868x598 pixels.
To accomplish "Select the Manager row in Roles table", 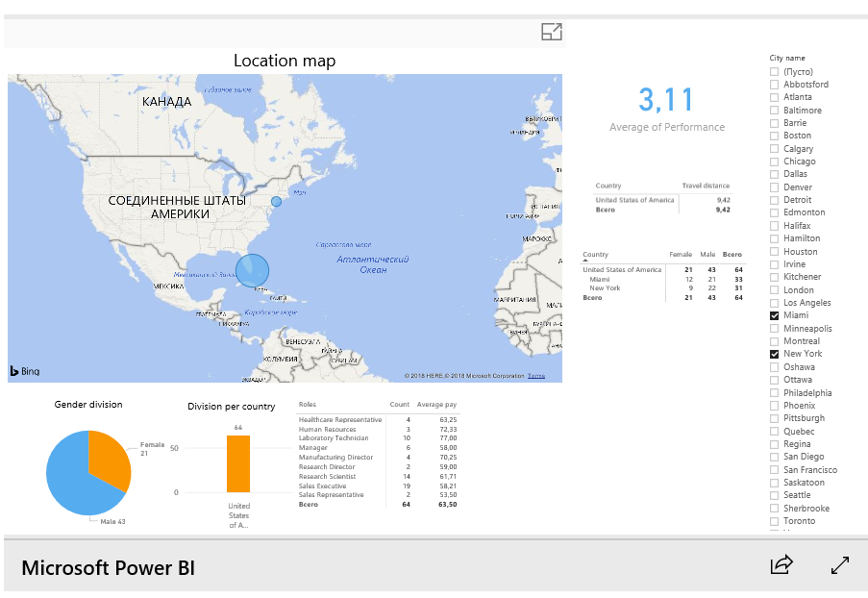I will coord(378,447).
